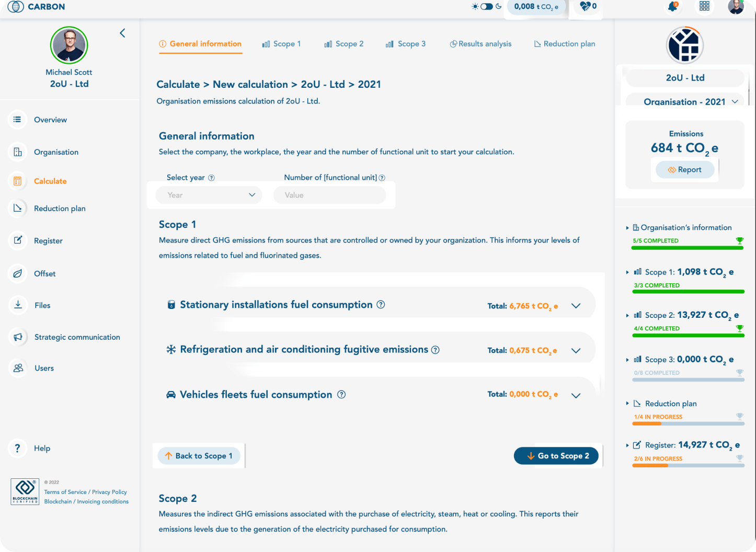Image resolution: width=756 pixels, height=552 pixels.
Task: Switch to General information tab
Action: pos(200,44)
